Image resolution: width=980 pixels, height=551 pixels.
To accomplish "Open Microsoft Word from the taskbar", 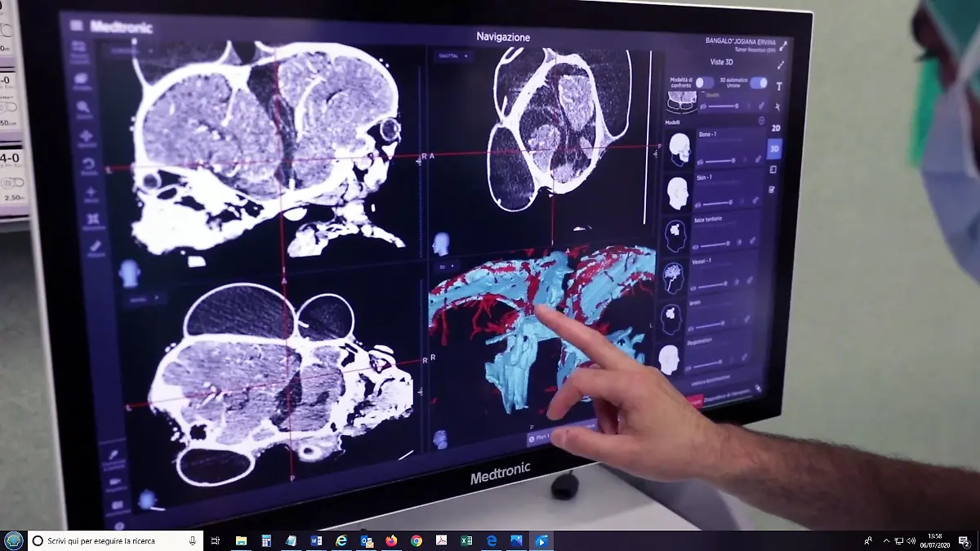I will tap(316, 540).
